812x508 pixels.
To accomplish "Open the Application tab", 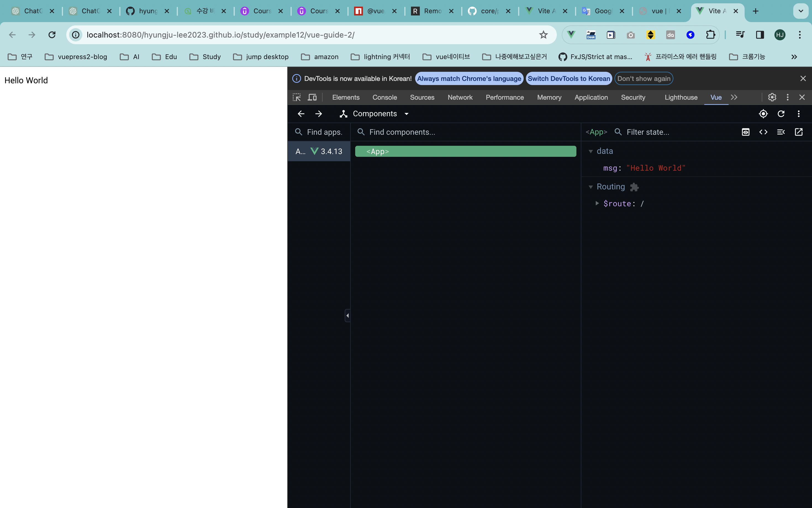I will tap(591, 97).
